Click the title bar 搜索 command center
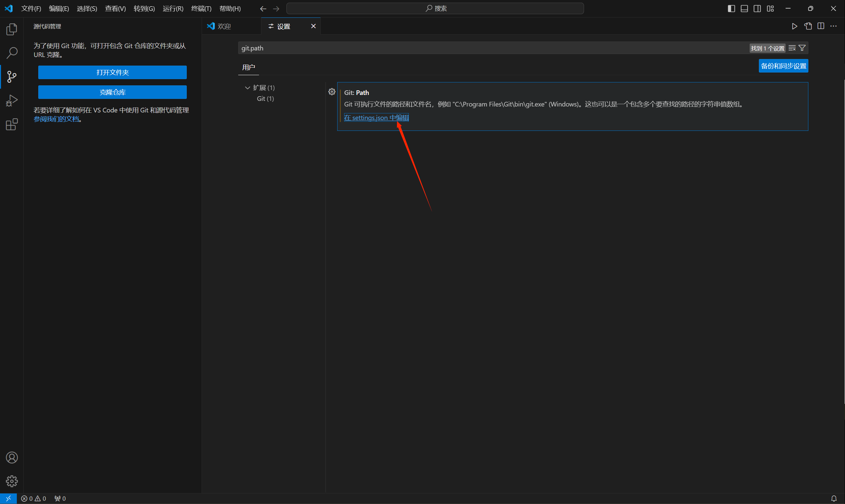Image resolution: width=845 pixels, height=504 pixels. coord(435,9)
